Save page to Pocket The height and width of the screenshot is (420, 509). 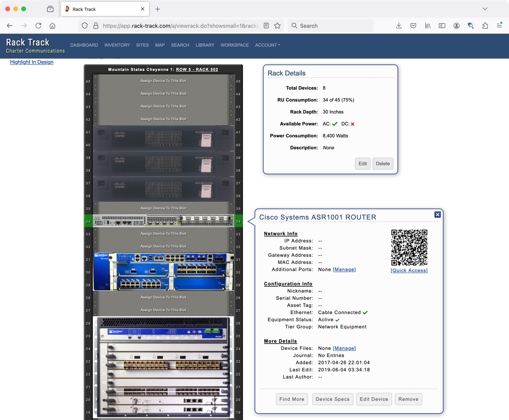[x=413, y=25]
